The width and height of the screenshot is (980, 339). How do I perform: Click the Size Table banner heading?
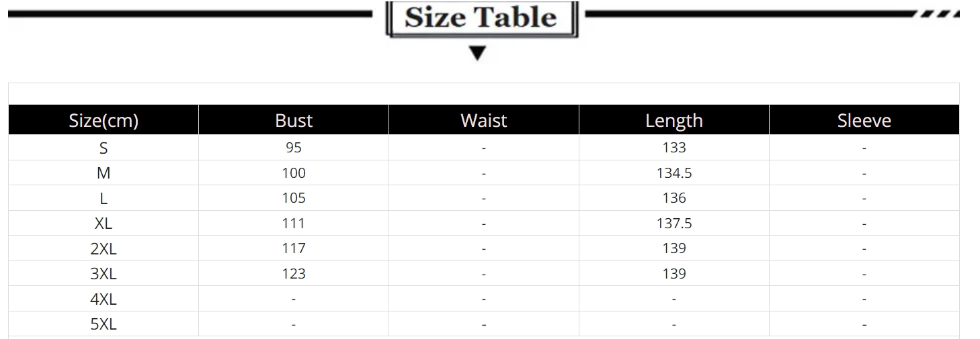(481, 17)
